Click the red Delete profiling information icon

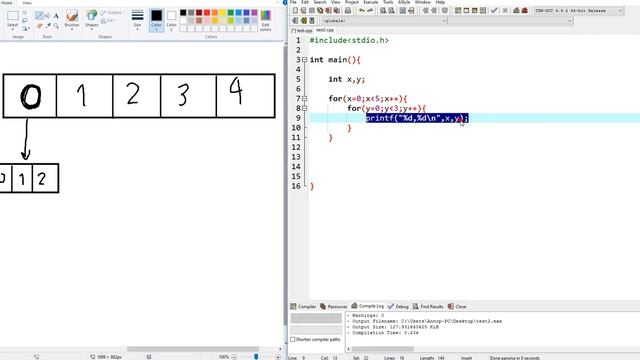pyautogui.click(x=525, y=11)
